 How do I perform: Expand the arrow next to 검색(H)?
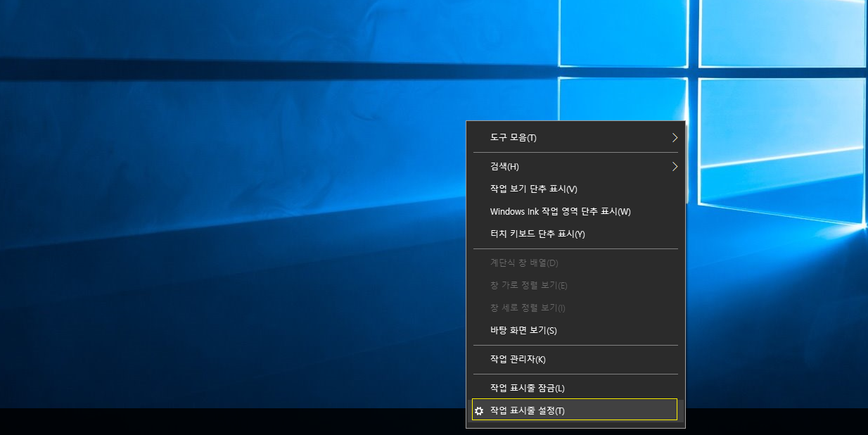(x=675, y=166)
